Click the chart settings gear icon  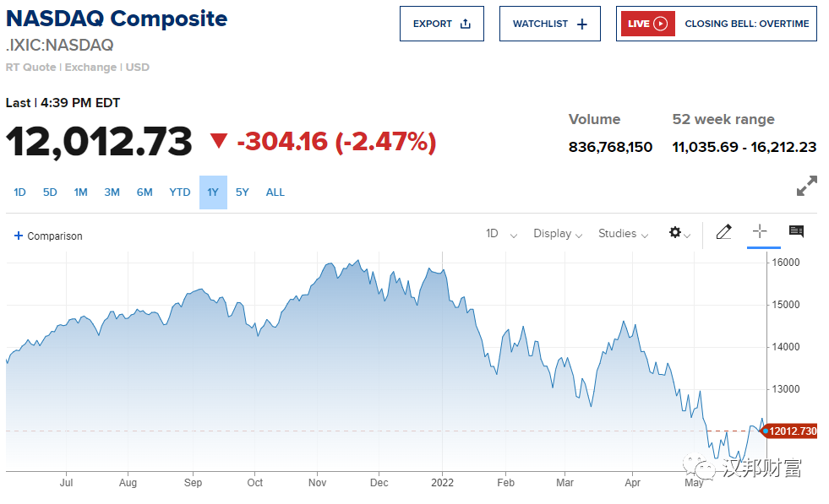(x=675, y=233)
